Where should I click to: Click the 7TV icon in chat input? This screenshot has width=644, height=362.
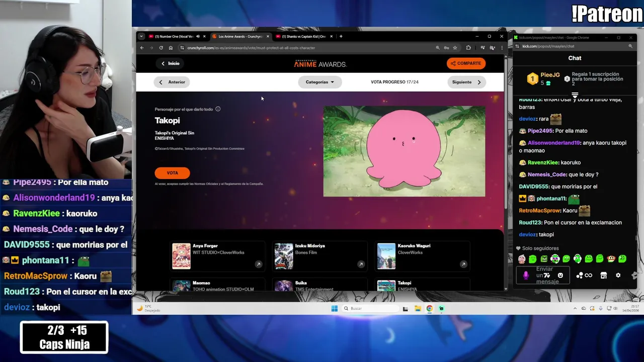tap(547, 276)
